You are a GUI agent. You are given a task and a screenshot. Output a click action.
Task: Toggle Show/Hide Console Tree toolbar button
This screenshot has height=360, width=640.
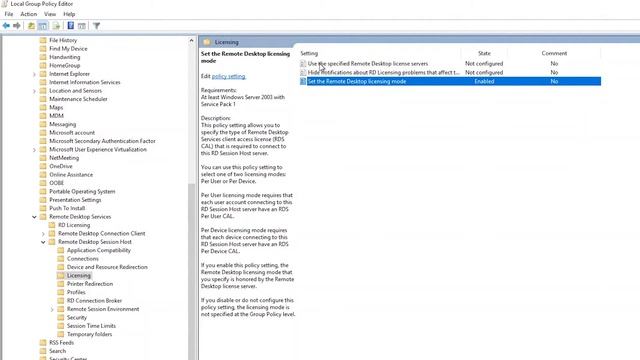[x=42, y=26]
